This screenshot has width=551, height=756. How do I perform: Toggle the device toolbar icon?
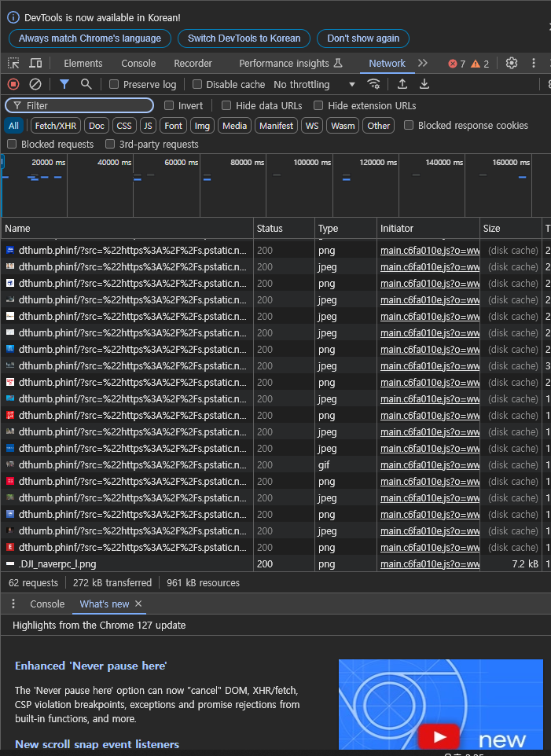click(35, 63)
